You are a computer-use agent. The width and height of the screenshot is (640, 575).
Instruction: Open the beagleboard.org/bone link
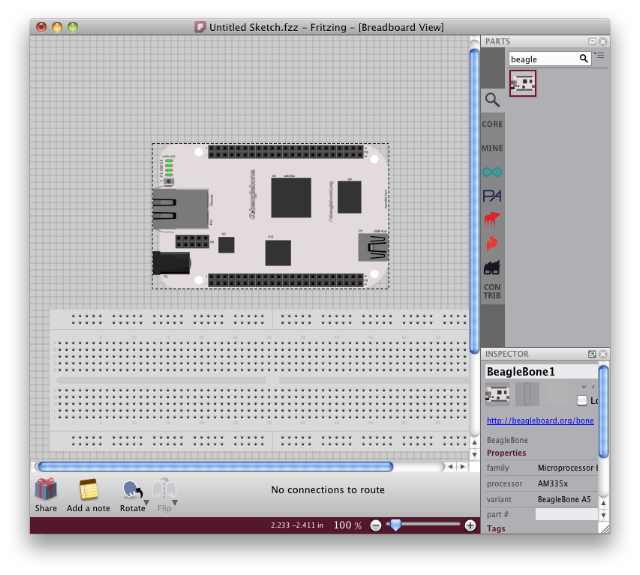click(x=540, y=420)
